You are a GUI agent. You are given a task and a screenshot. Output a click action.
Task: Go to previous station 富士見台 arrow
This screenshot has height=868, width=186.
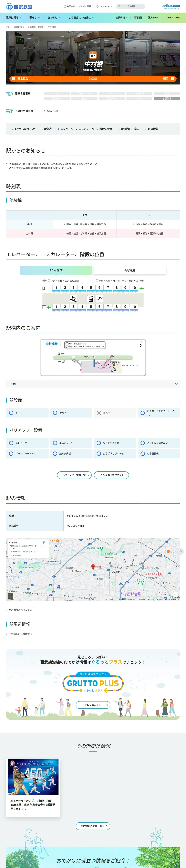coord(13,79)
